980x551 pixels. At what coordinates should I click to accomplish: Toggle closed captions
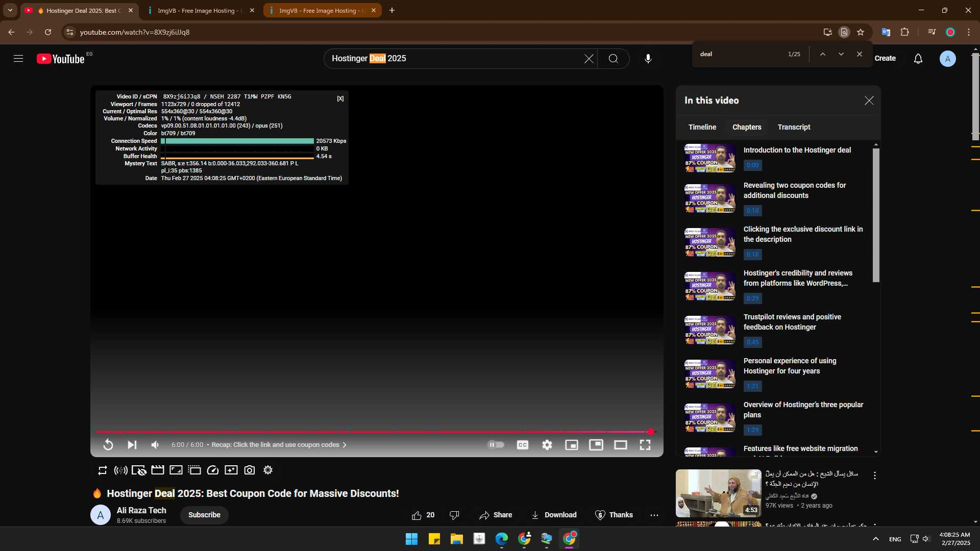click(522, 445)
